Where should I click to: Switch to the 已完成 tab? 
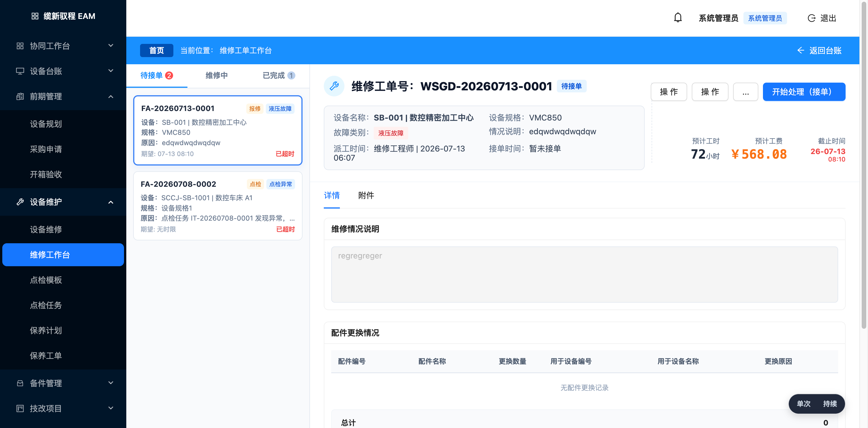point(279,75)
